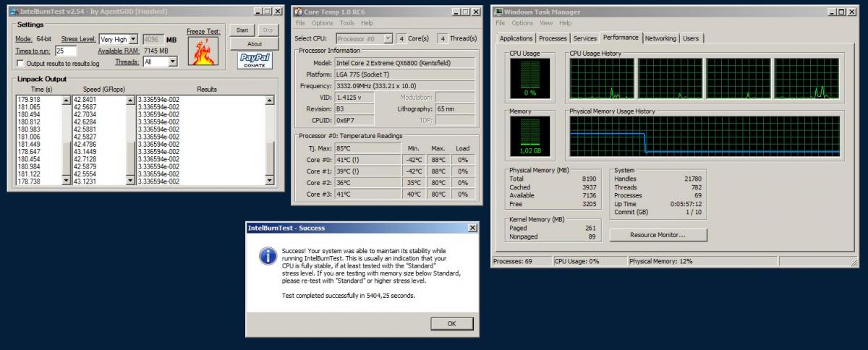Viewport: 868px width, 350px height.
Task: Click the Times to run input field
Action: (x=66, y=51)
